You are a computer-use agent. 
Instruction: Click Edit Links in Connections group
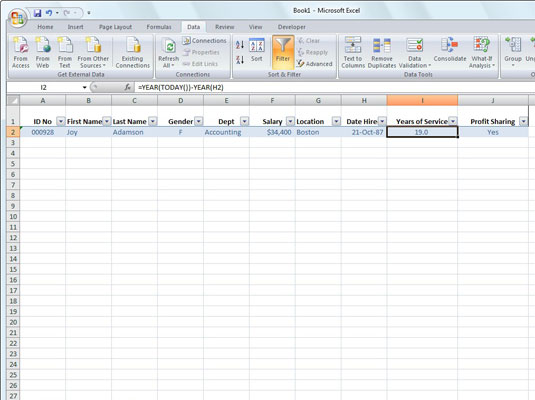(200, 64)
